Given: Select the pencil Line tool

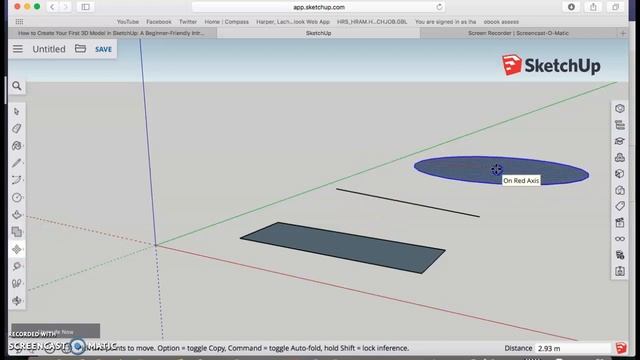Looking at the screenshot, I should pyautogui.click(x=17, y=163).
